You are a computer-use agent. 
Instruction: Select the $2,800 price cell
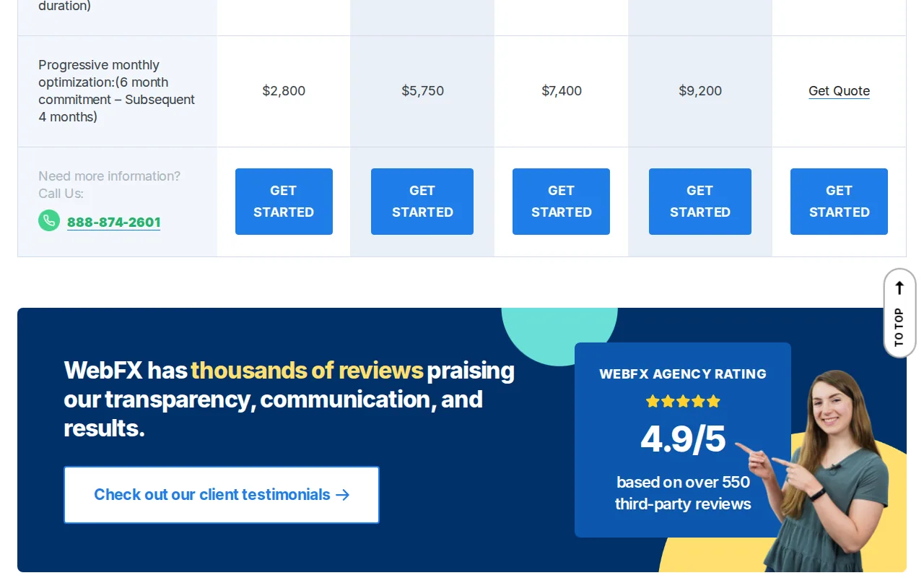point(284,91)
